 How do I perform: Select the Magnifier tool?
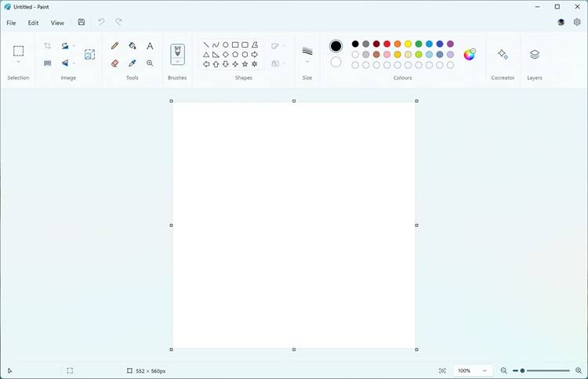coord(150,63)
